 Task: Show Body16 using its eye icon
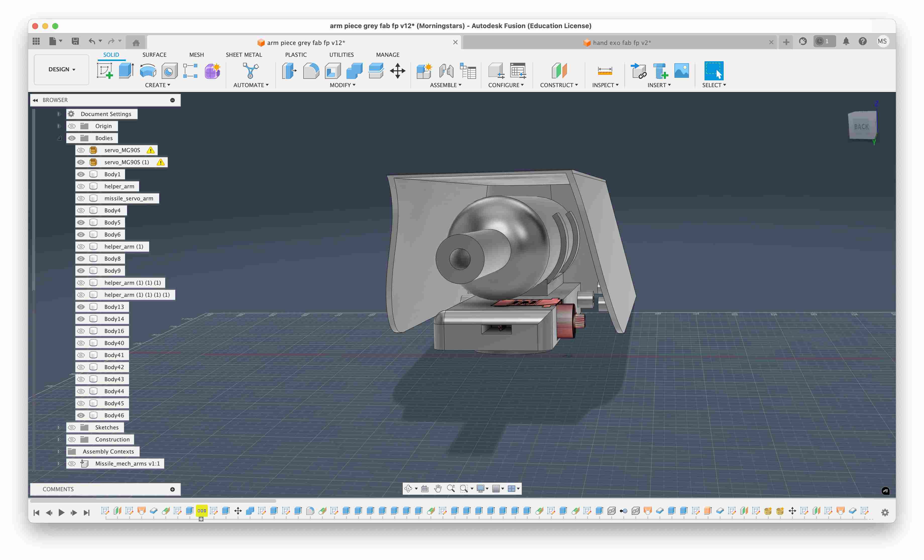(81, 331)
